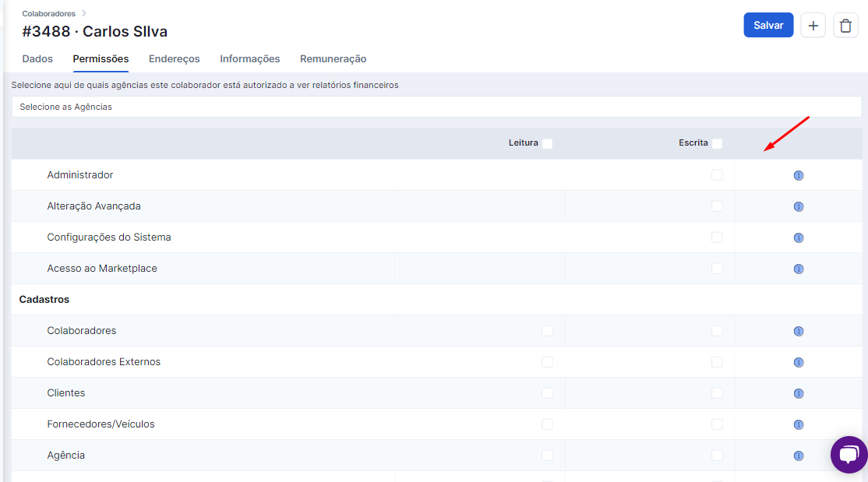
Task: Toggle the Leitura header select-all checkbox
Action: tap(547, 144)
